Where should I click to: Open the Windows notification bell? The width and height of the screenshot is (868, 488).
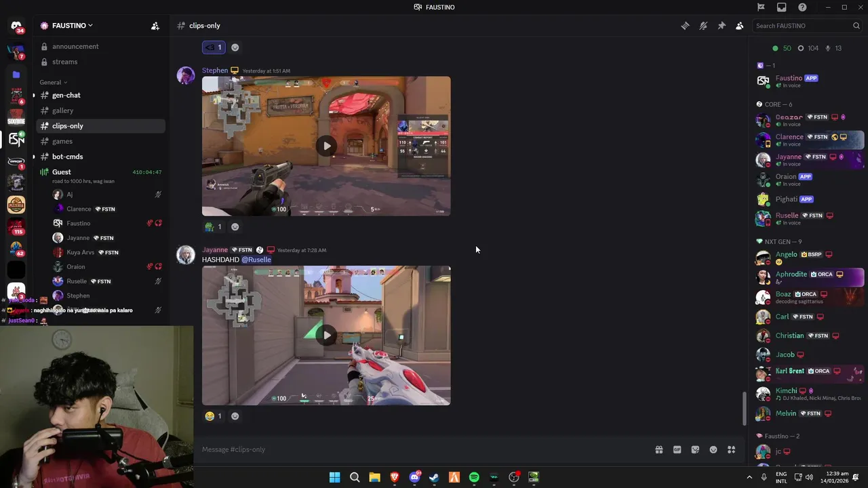point(856,477)
